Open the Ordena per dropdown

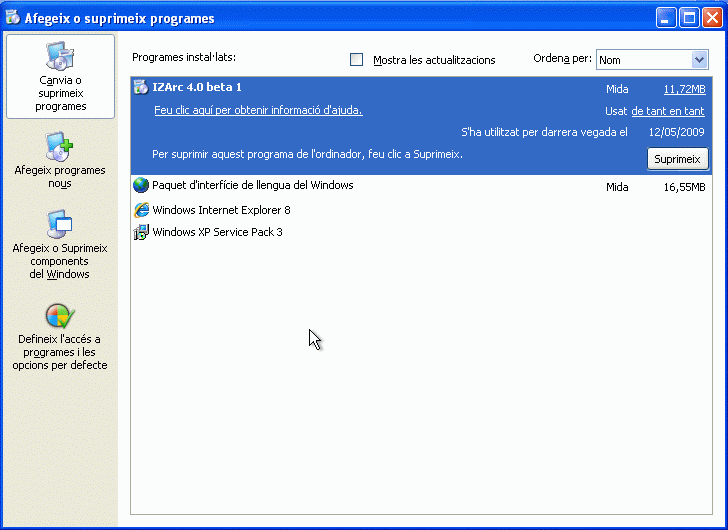[x=699, y=60]
